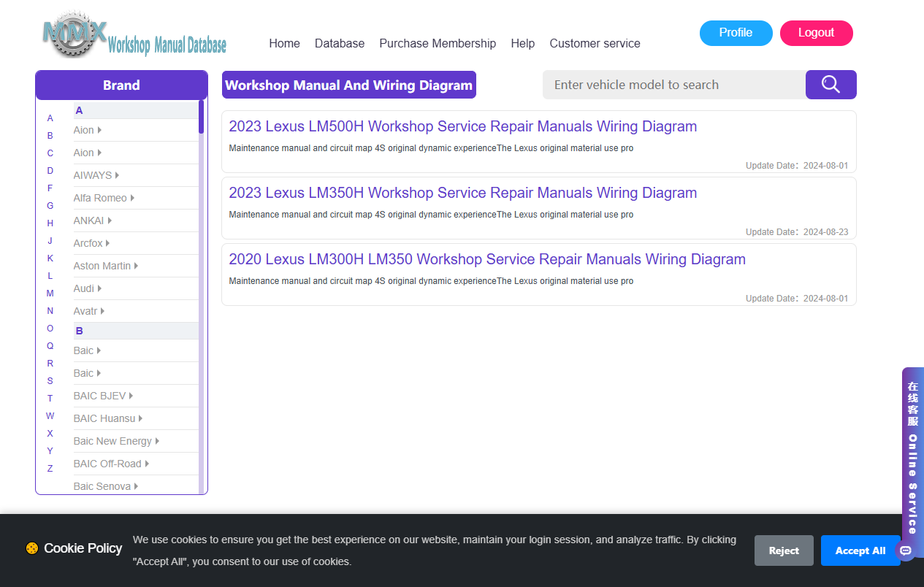Expand the Alfa Romeo brand arrow

coord(132,198)
